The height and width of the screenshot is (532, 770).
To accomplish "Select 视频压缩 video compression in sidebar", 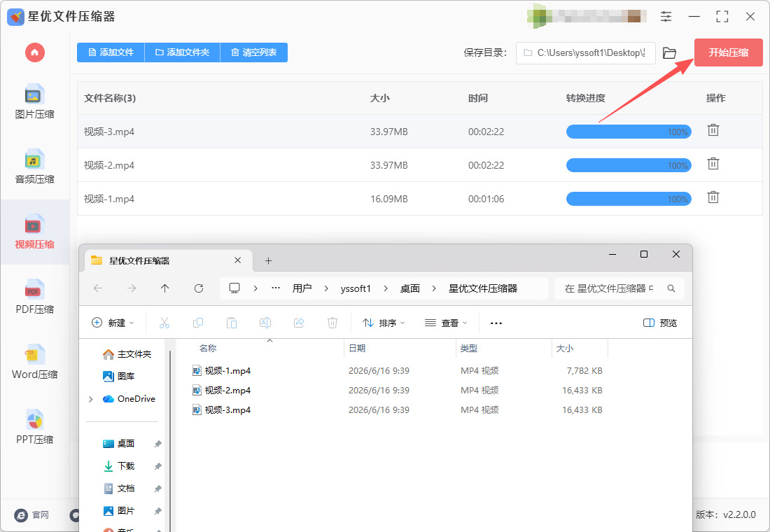I will [34, 232].
